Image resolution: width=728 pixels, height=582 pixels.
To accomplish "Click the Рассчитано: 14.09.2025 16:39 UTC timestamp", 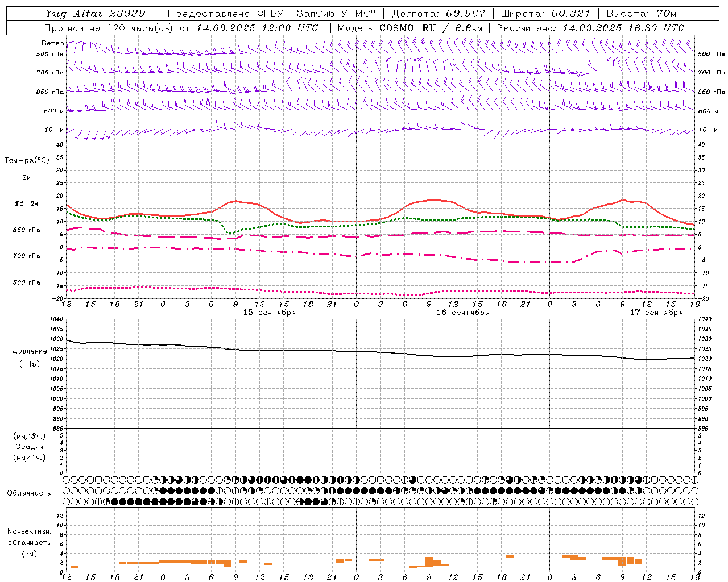I will click(590, 28).
